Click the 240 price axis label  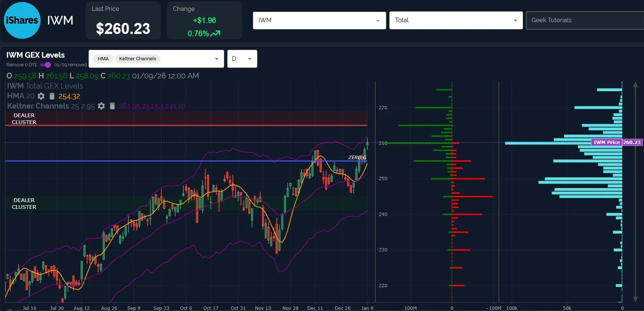click(x=383, y=214)
